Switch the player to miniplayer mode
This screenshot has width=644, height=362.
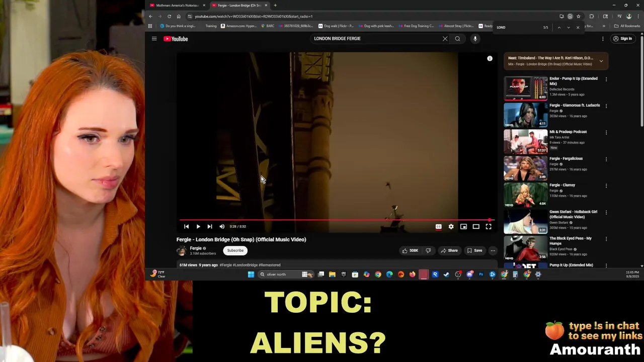click(x=463, y=227)
